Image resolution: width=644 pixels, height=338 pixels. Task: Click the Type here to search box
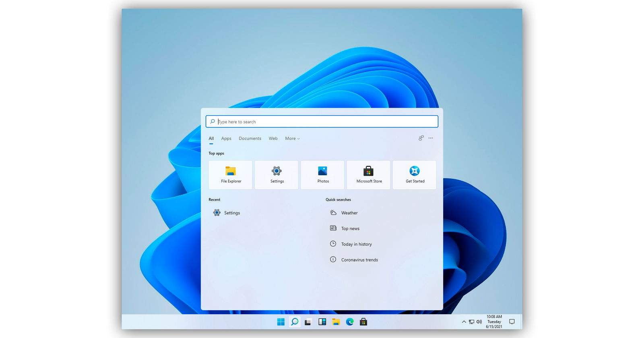click(322, 122)
